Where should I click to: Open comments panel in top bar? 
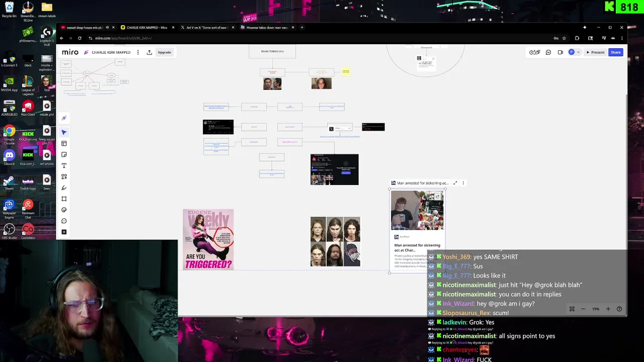[548, 52]
